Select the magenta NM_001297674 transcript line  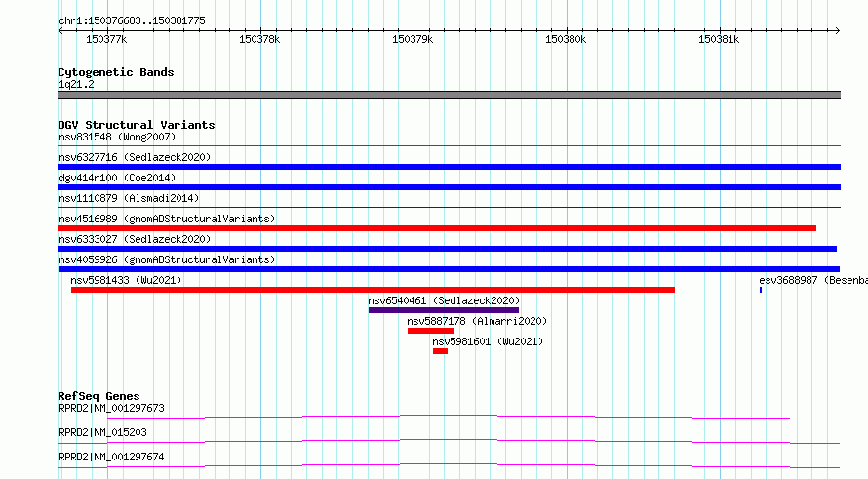[449, 465]
